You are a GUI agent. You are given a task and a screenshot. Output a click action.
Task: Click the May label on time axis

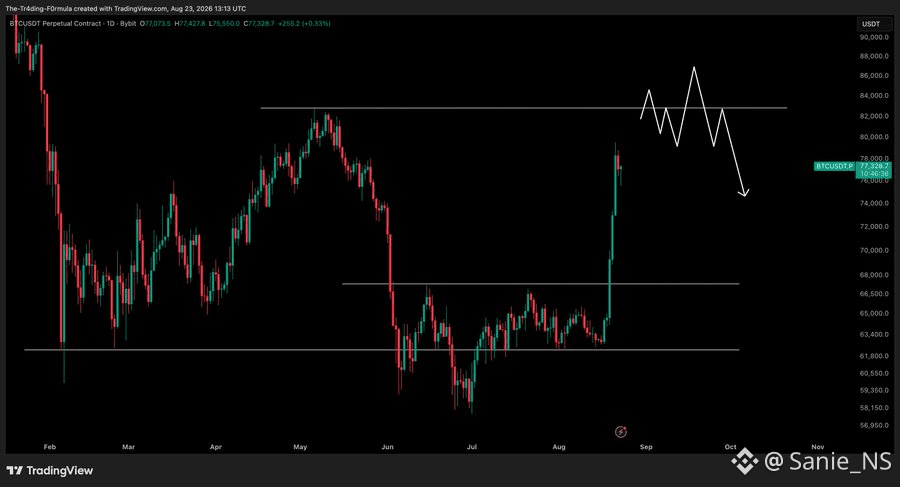[x=300, y=447]
